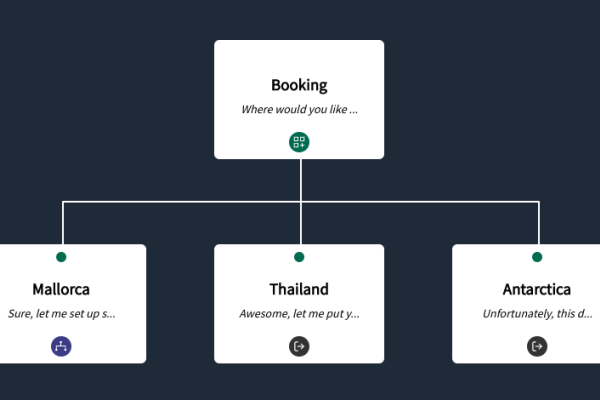Click the connector line leading down to Antarctica
Image resolution: width=600 pixels, height=400 pixels.
(539, 223)
